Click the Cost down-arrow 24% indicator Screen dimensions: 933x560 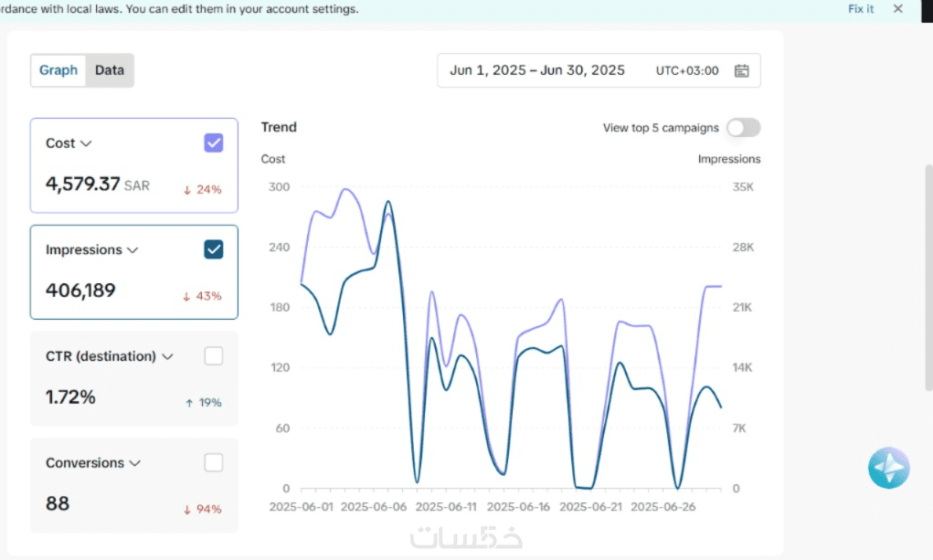(202, 190)
